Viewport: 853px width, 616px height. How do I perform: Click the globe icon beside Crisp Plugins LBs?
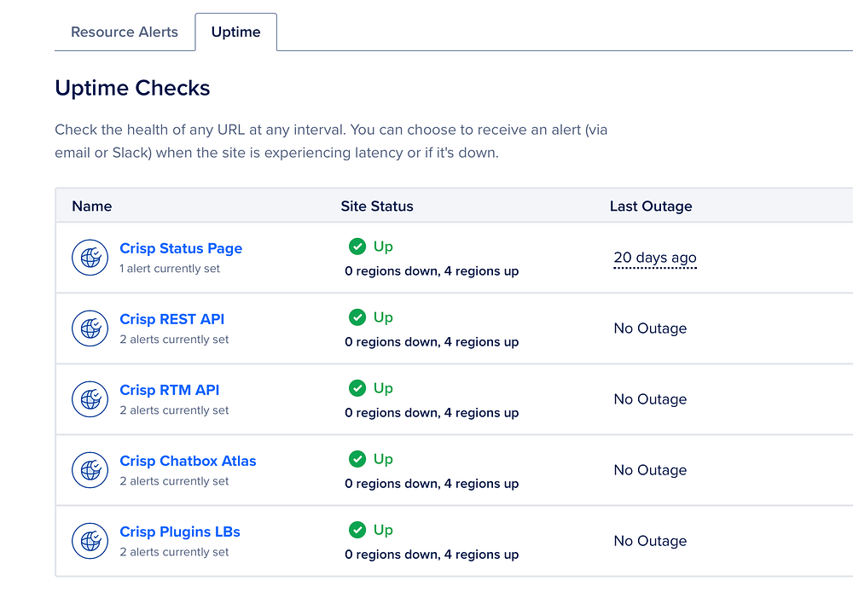(90, 541)
